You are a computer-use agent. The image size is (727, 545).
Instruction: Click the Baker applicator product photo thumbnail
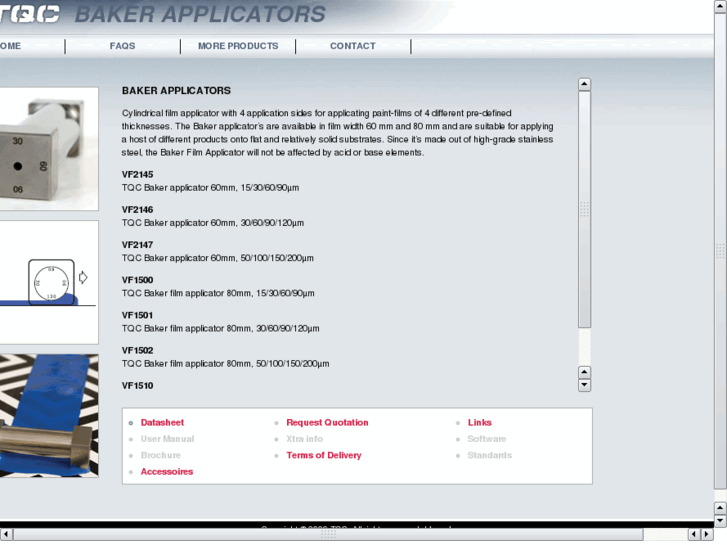tap(49, 149)
